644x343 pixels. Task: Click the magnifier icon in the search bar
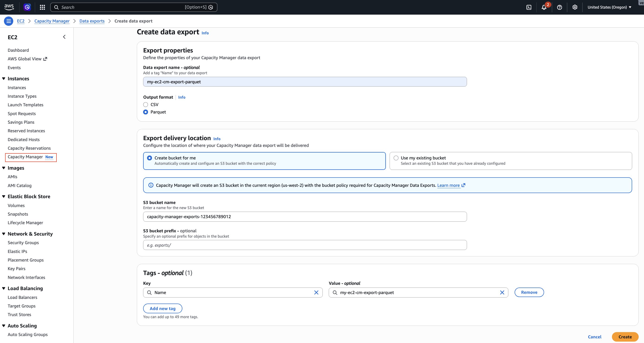coord(56,7)
